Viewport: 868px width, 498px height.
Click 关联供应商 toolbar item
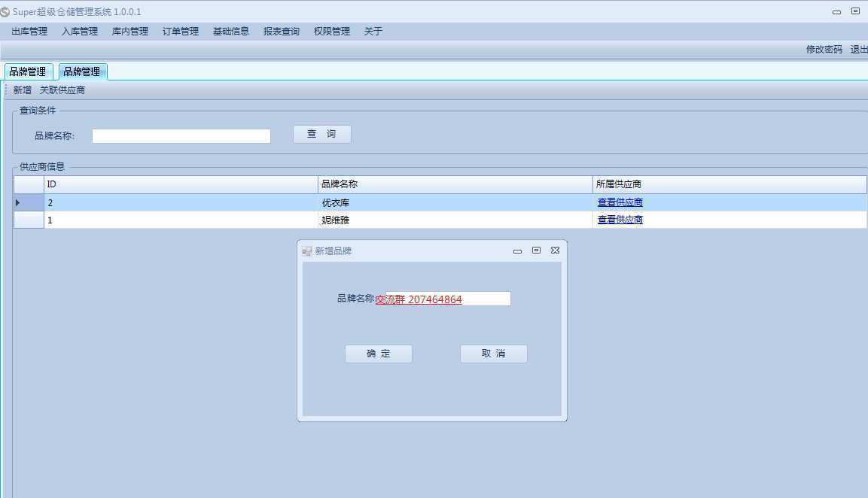[62, 90]
